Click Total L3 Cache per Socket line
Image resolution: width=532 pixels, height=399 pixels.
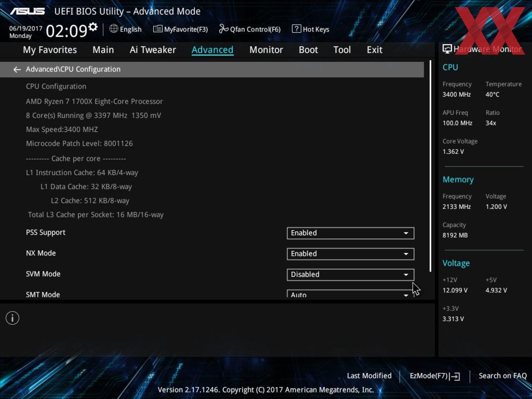(x=96, y=215)
